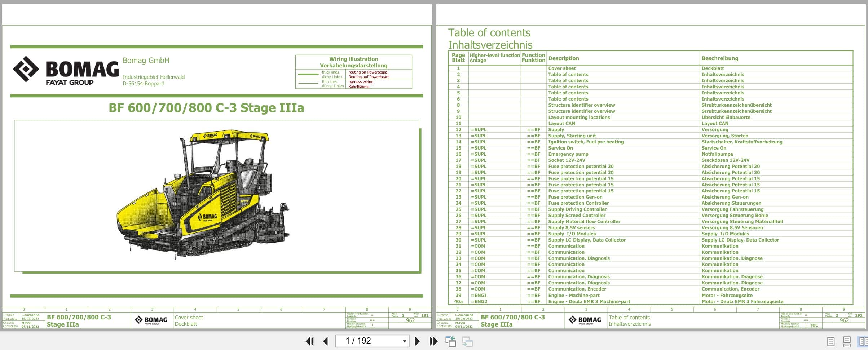Viewport: 868px width, 350px height.
Task: Click the large BOMAG Fayat Group logo
Action: click(66, 71)
